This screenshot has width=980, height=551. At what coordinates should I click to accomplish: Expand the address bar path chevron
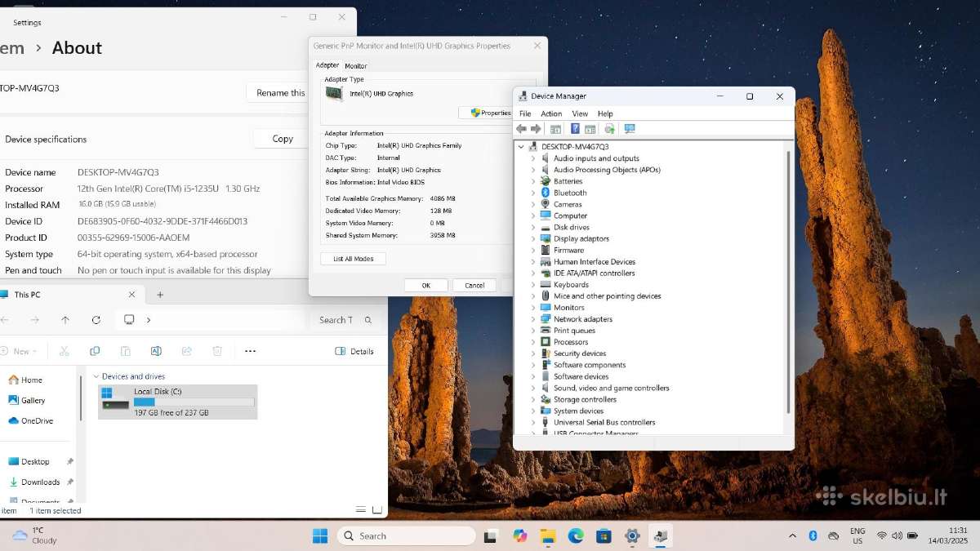(148, 320)
